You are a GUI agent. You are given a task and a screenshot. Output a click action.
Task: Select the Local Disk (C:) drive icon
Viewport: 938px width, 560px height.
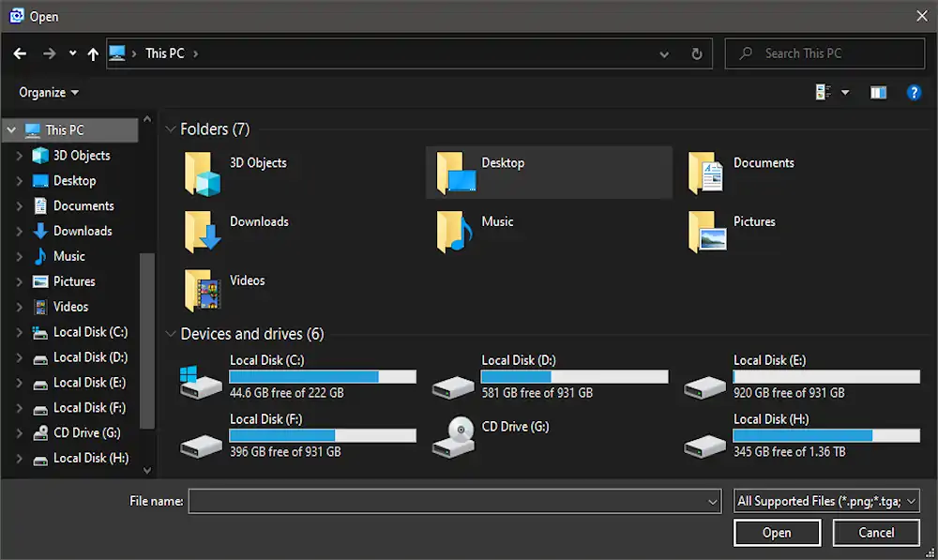(201, 382)
